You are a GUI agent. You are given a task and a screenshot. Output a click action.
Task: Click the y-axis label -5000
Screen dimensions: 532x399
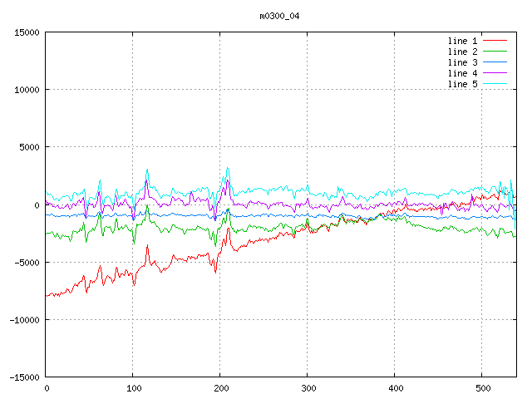pos(27,263)
